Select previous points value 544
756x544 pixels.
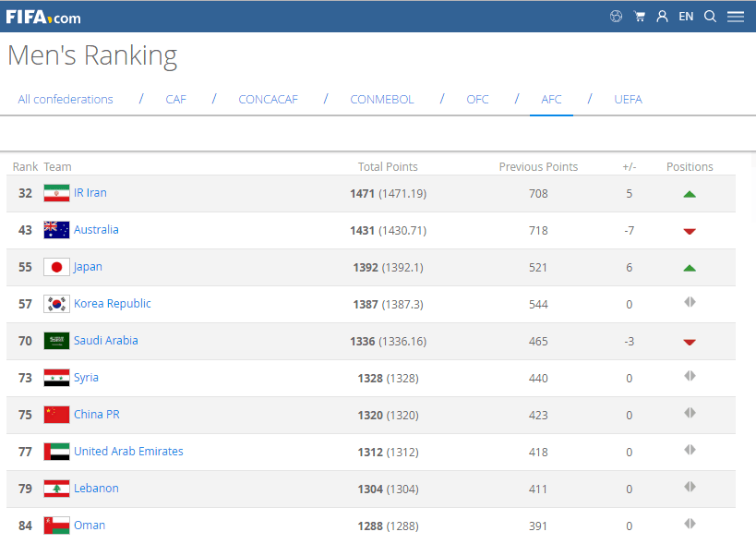pos(538,304)
